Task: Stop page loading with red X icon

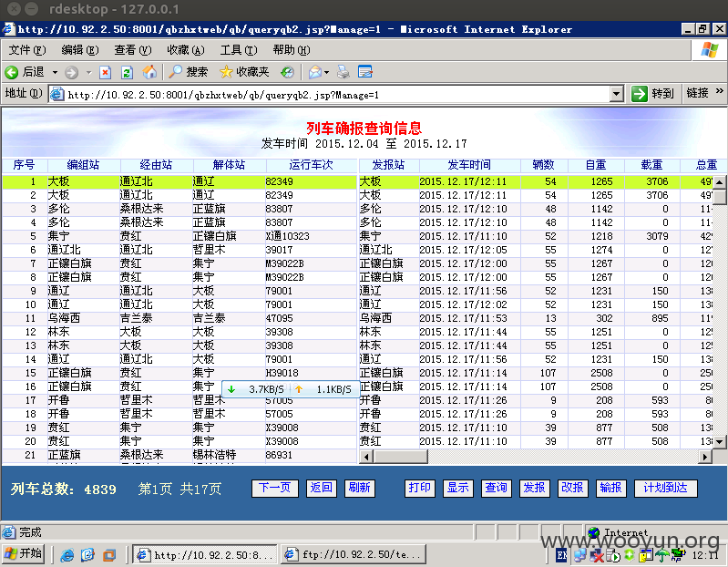Action: coord(106,72)
